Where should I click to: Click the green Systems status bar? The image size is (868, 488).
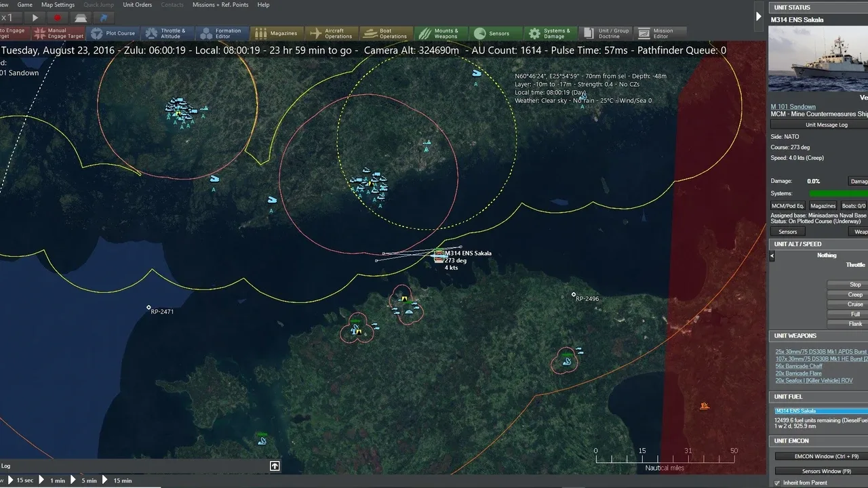838,194
